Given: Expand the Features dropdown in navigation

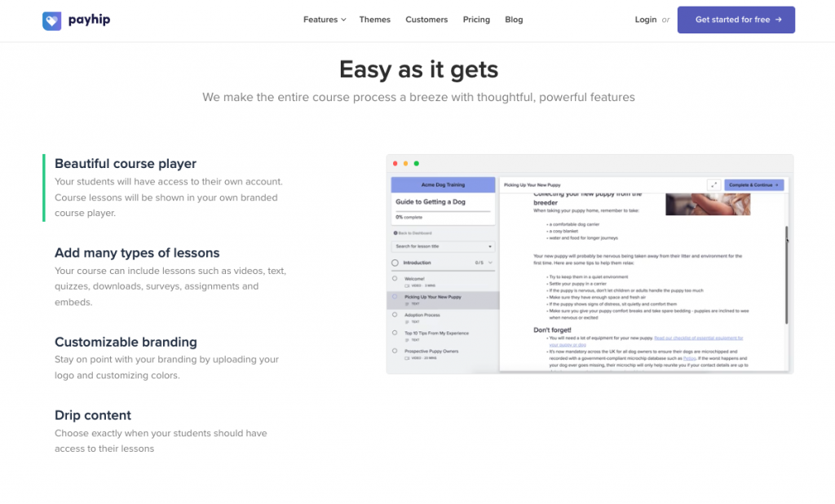Looking at the screenshot, I should 325,20.
